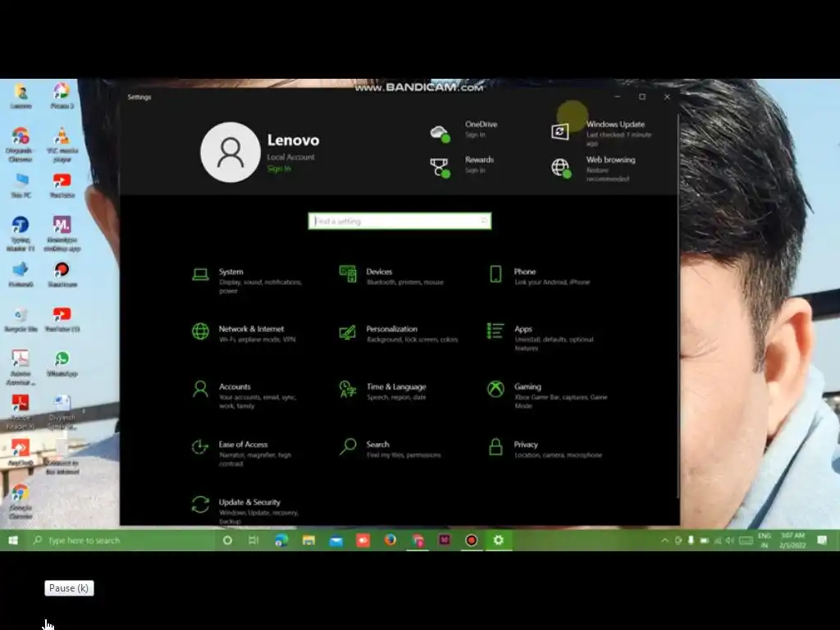Open the Apps settings icon

pyautogui.click(x=495, y=331)
